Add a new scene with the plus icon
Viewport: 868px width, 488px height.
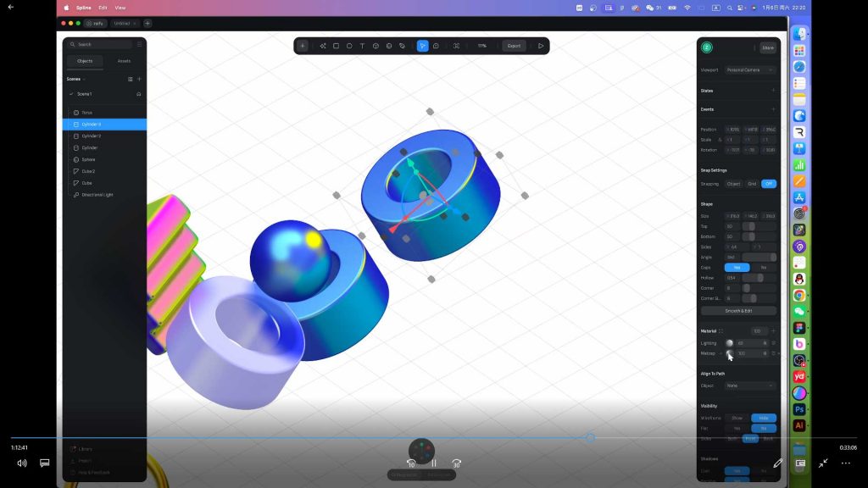click(x=139, y=79)
